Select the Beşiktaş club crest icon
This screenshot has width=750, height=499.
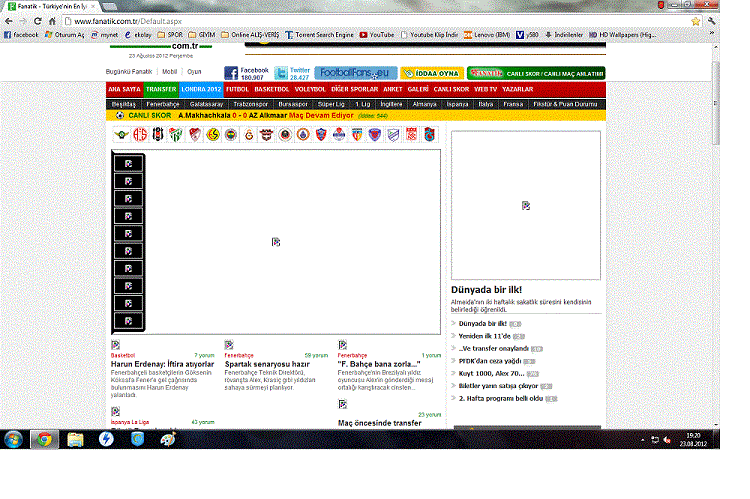[157, 134]
